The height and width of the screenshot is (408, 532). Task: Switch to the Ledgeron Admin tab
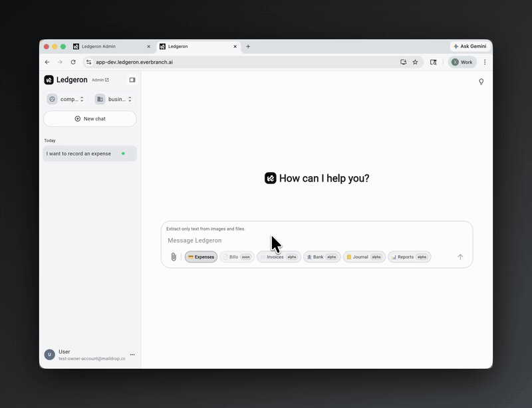(106, 47)
